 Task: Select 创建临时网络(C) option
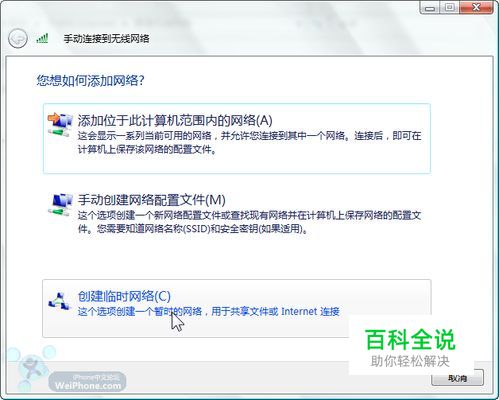click(237, 308)
